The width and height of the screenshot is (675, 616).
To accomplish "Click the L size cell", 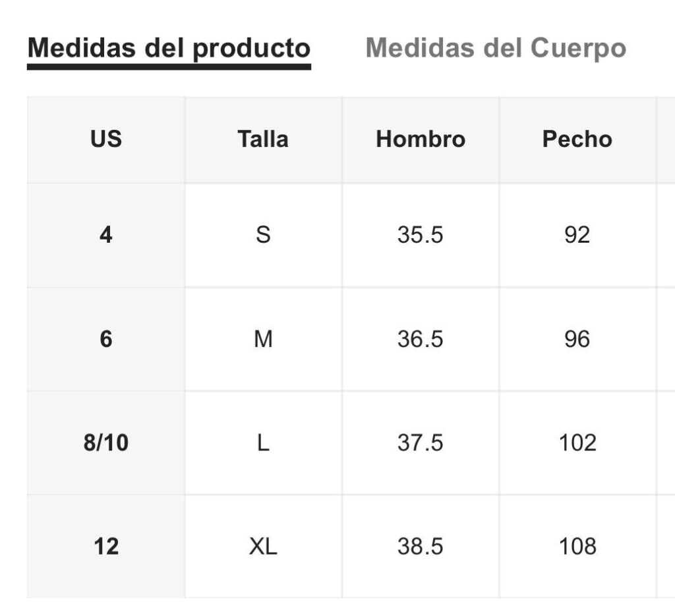I will pos(263,443).
